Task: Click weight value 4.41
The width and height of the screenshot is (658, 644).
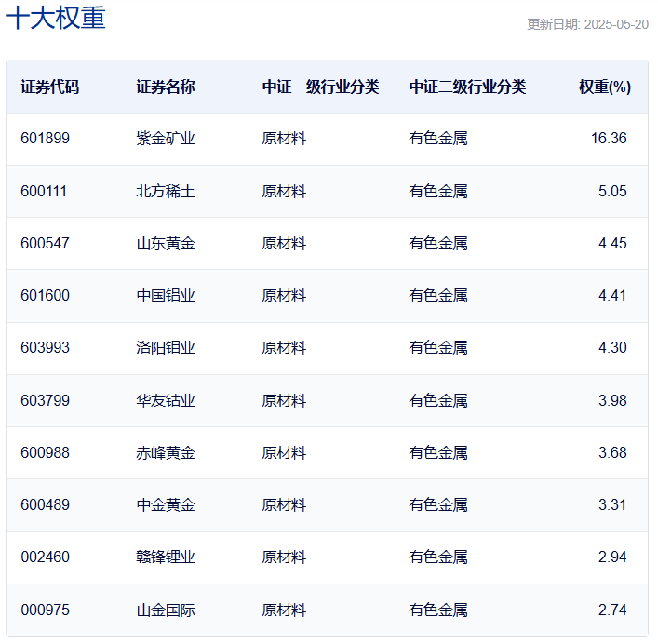Action: 611,295
